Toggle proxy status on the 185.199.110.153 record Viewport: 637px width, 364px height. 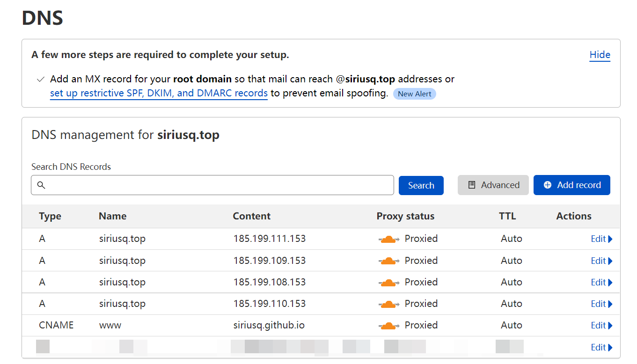coord(388,304)
